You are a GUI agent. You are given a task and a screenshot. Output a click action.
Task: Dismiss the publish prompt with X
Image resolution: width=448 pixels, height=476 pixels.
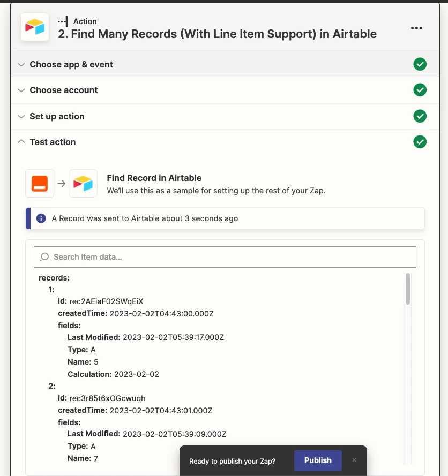coord(354,460)
